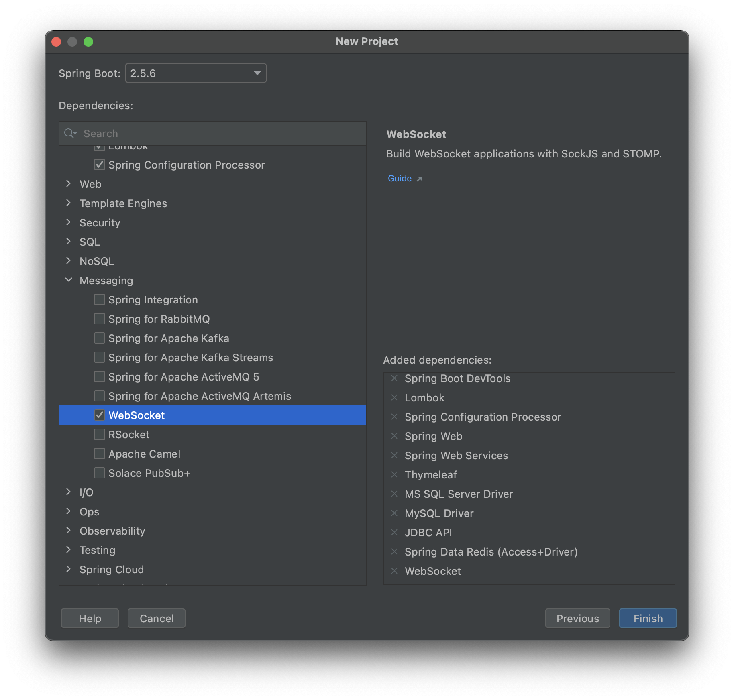Tick Spring for Apache ActiveMQ Artemis
This screenshot has height=700, width=734.
coord(99,396)
